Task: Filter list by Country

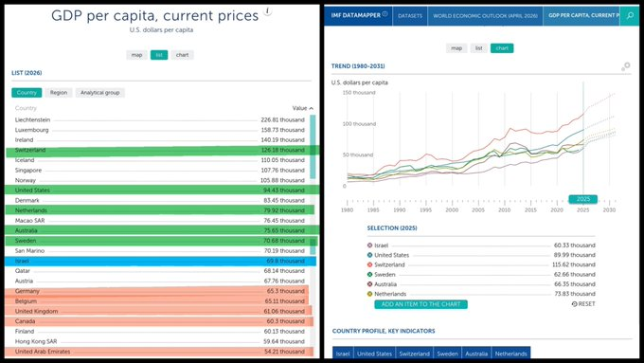Action: tap(27, 93)
